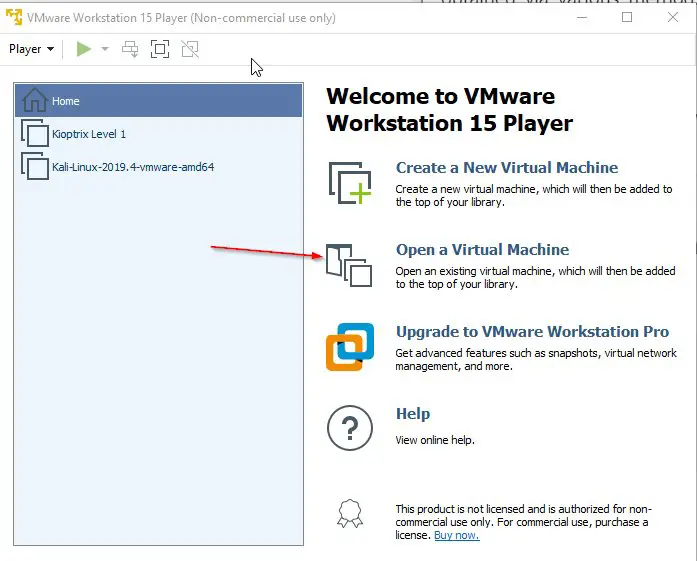This screenshot has height=561, width=697.
Task: Click the open virtual machine folder icon
Action: (349, 265)
